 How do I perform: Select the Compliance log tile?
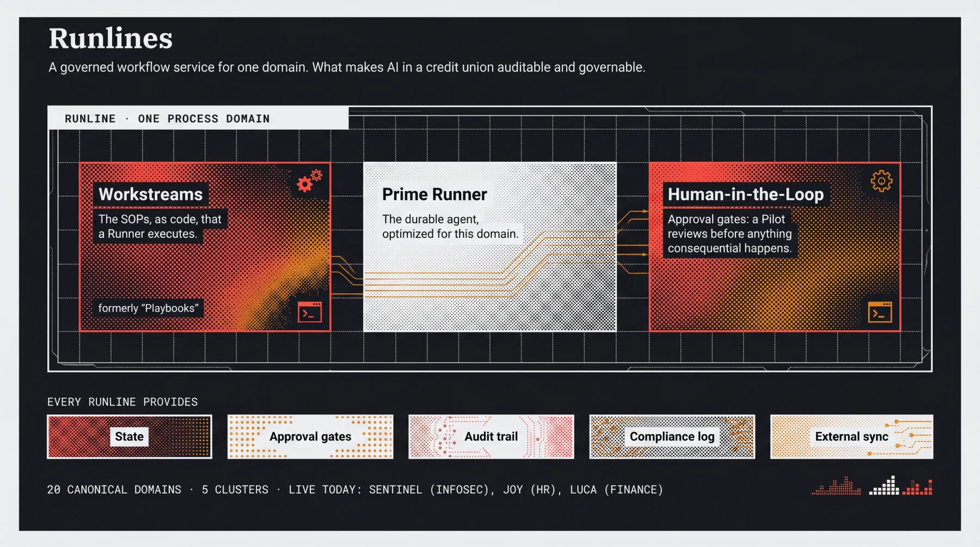coord(672,437)
